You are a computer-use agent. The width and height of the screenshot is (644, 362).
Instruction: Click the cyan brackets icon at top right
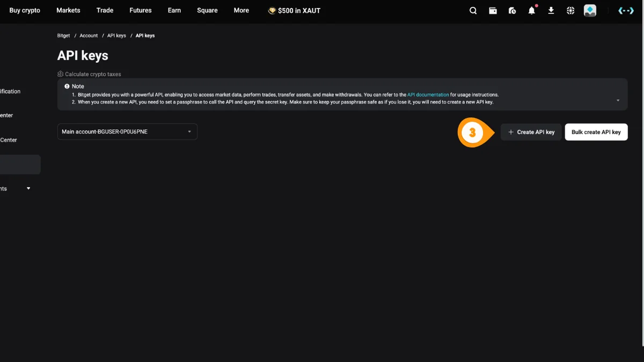click(626, 11)
